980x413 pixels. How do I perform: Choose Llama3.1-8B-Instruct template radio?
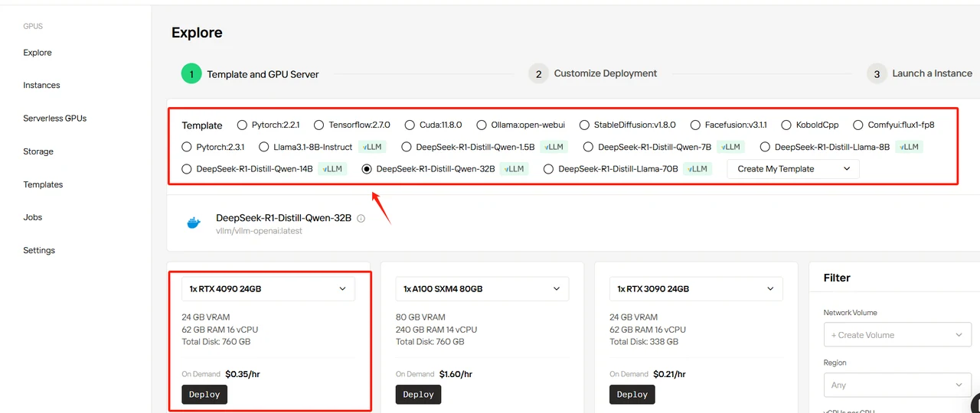click(264, 147)
